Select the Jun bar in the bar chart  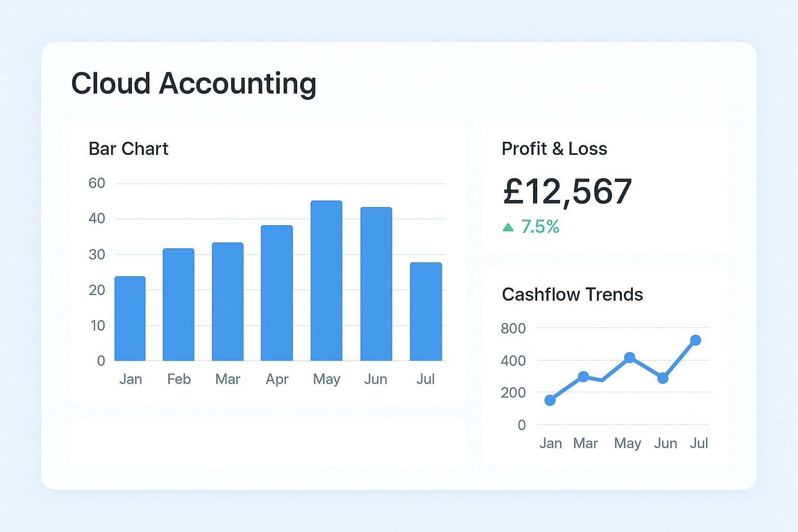pyautogui.click(x=376, y=284)
